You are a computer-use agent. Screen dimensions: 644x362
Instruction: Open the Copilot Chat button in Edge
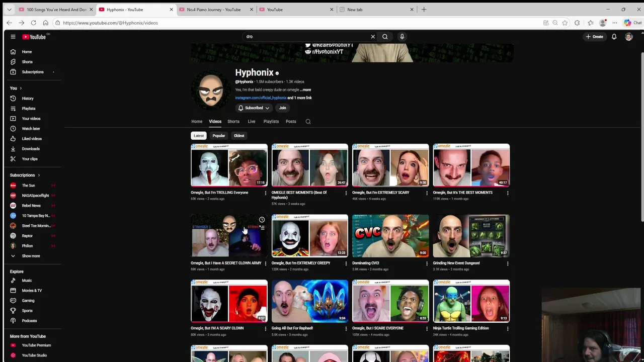click(632, 23)
